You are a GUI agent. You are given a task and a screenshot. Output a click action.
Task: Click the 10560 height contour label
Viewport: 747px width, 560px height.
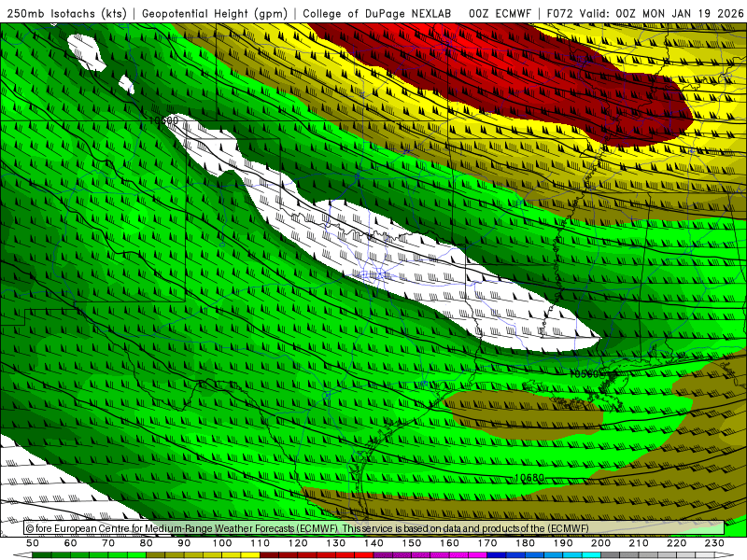pyautogui.click(x=586, y=374)
